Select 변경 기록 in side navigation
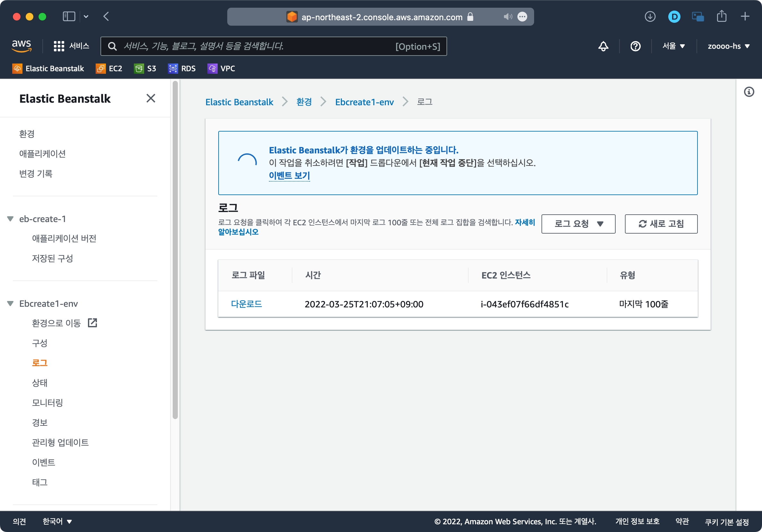The width and height of the screenshot is (762, 532). click(x=36, y=174)
